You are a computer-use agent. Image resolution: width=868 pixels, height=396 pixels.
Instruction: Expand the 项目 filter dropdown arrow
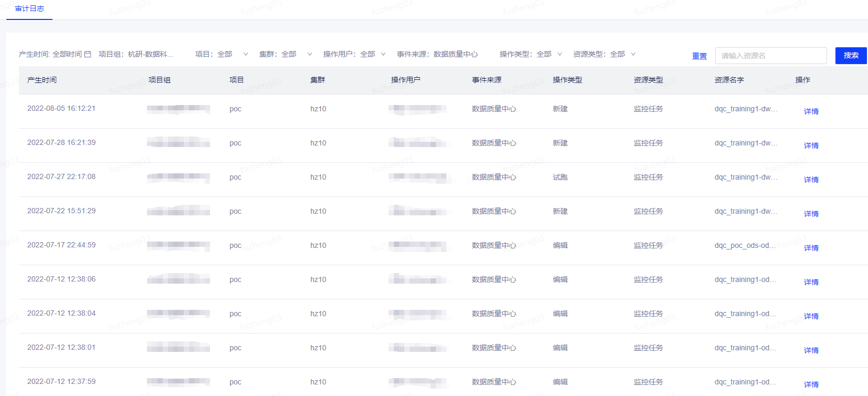245,54
